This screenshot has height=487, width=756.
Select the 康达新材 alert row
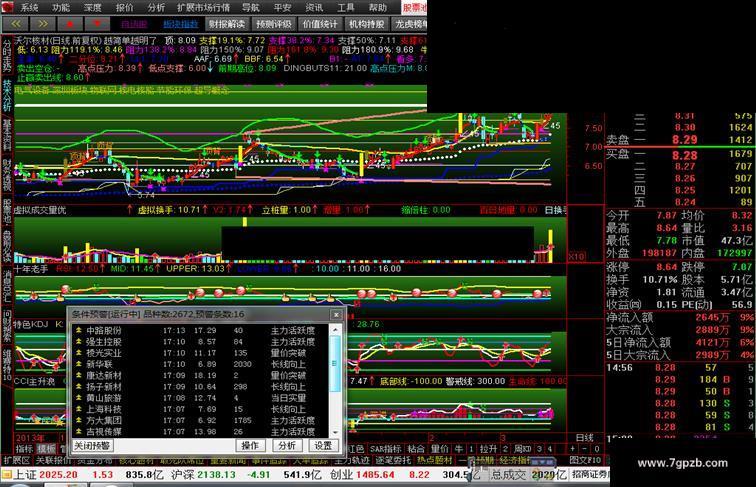(201, 375)
